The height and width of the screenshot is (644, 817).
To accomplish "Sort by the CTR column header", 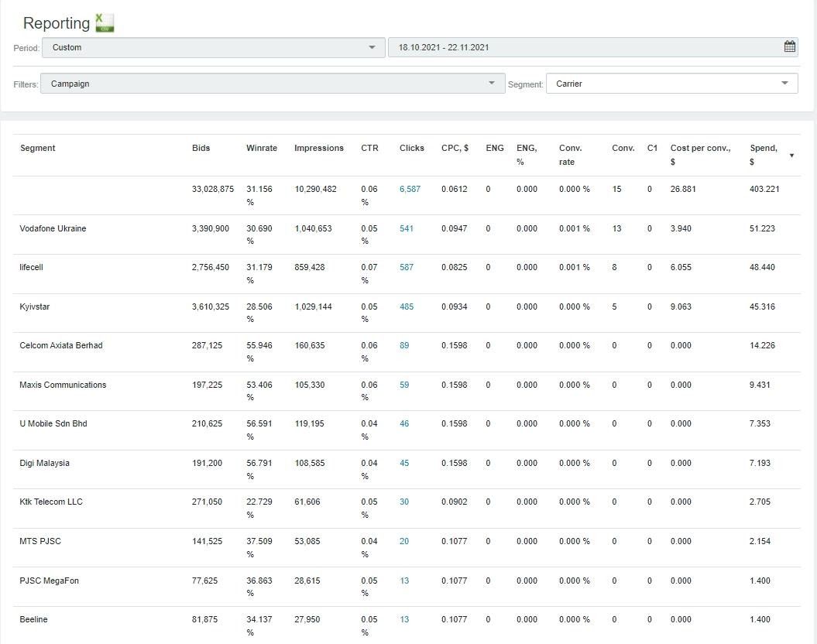I will coord(369,148).
